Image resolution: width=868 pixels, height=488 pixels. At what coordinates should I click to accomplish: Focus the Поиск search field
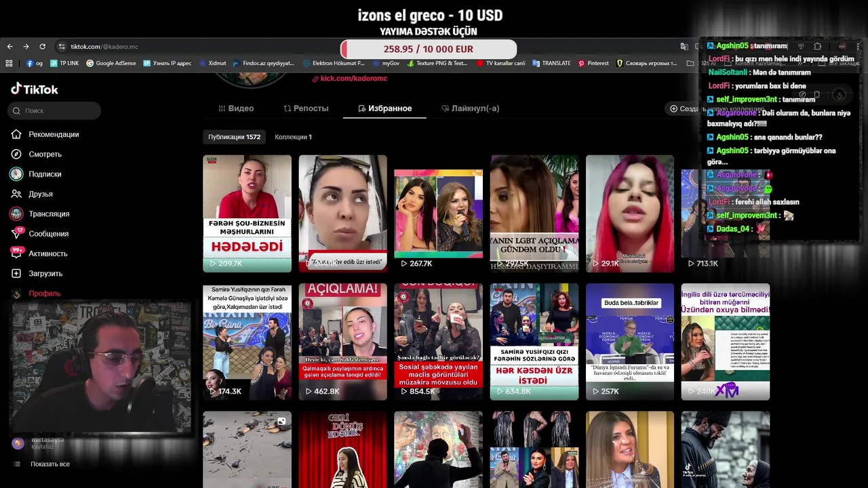tap(54, 110)
